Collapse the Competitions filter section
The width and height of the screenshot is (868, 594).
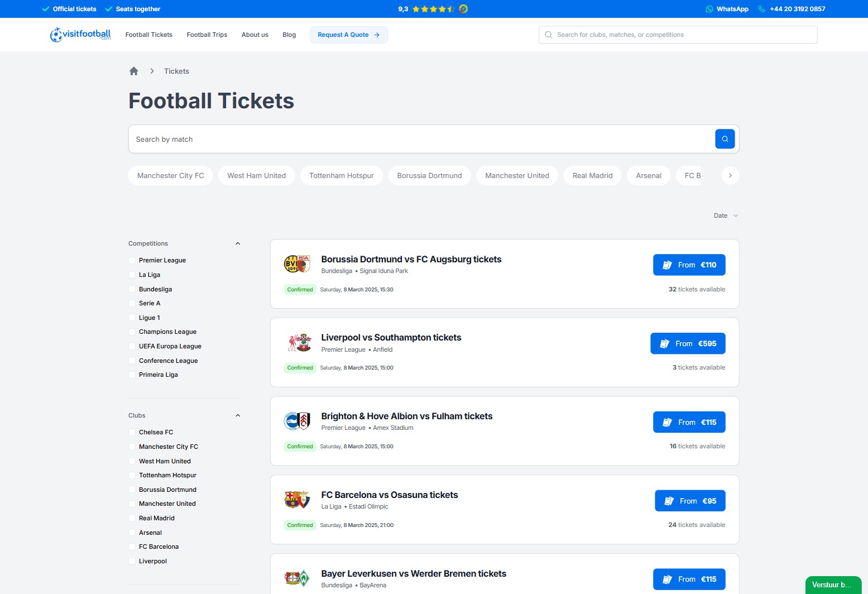point(238,243)
